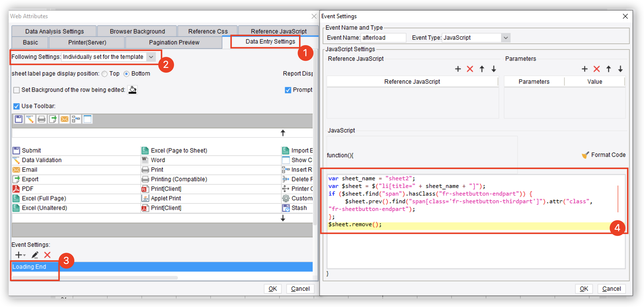Image resolution: width=644 pixels, height=307 pixels.
Task: Click the Show Cell icon in the toolbar strip
Action: pyautogui.click(x=87, y=119)
